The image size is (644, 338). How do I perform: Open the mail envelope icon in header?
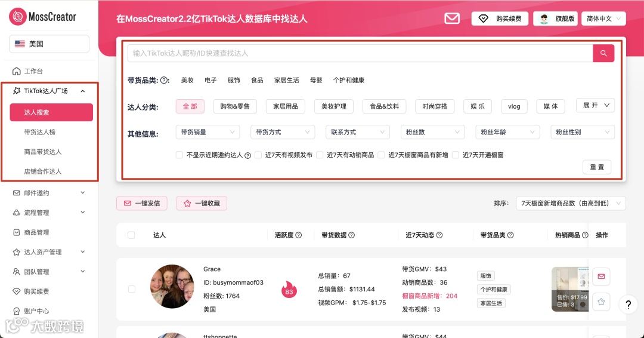click(x=452, y=19)
